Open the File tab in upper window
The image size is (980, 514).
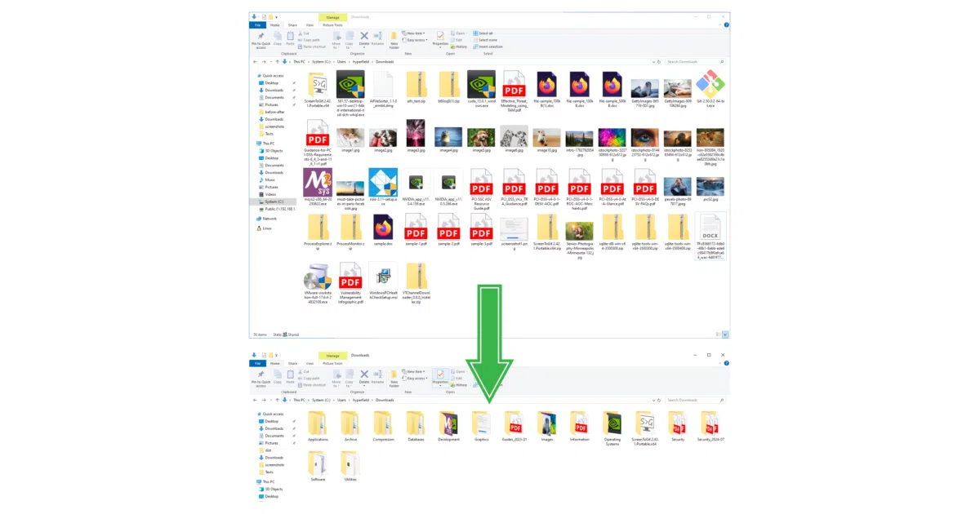tap(257, 25)
